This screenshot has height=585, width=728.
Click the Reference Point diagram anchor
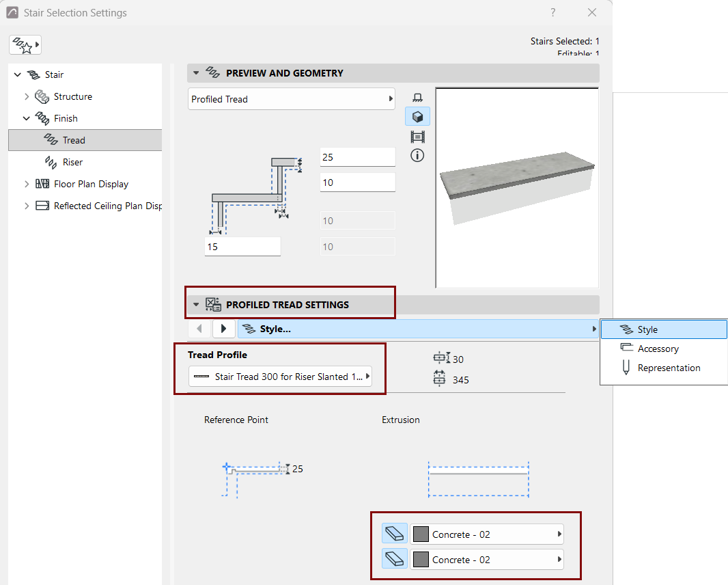pyautogui.click(x=227, y=466)
